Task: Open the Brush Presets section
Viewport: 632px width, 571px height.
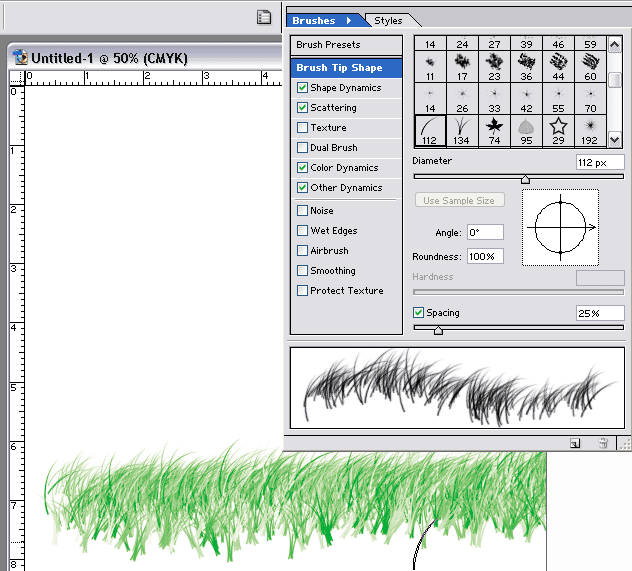Action: 346,45
